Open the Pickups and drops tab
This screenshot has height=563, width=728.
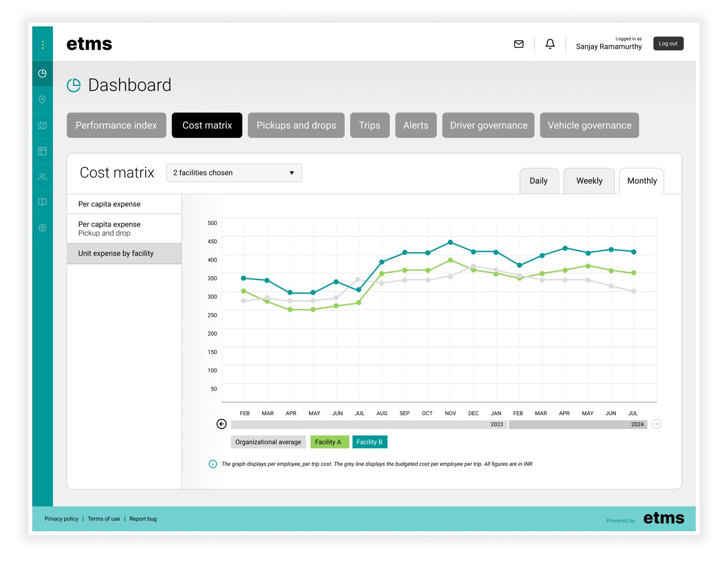coord(296,126)
